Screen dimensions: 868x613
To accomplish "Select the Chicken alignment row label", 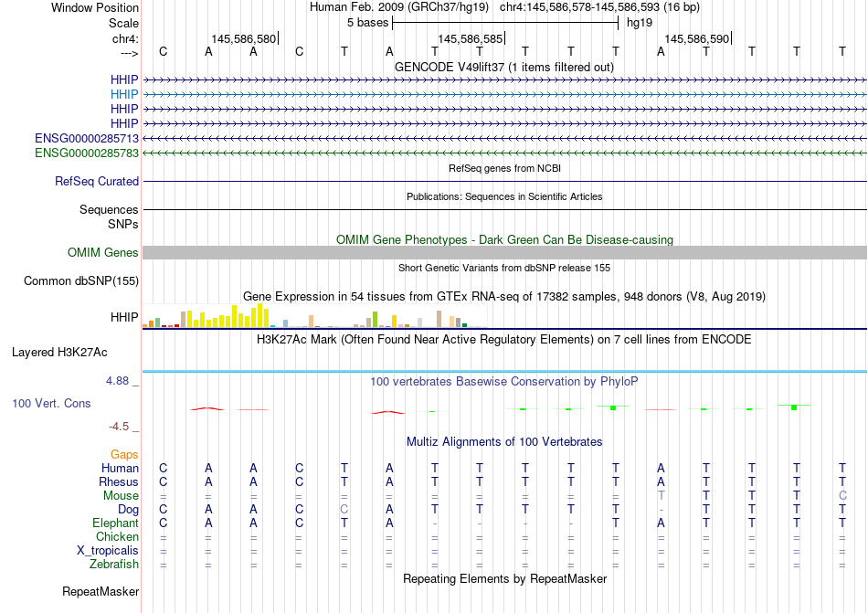I will [x=117, y=536].
